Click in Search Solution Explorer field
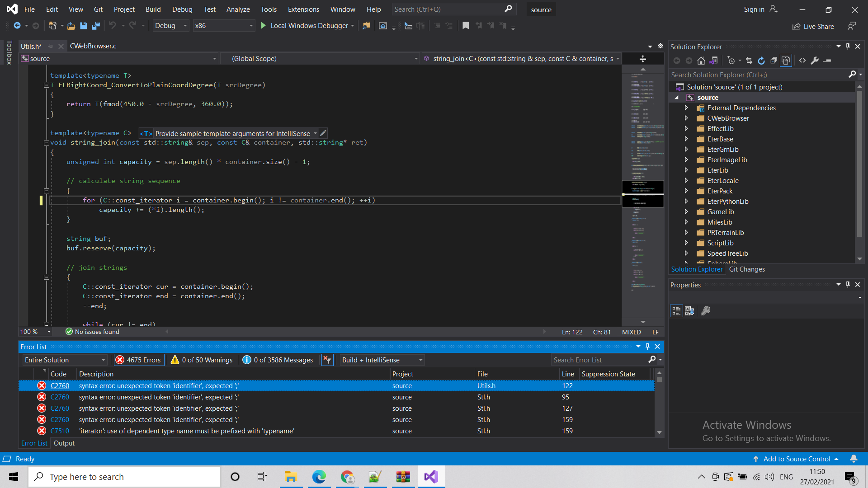Viewport: 868px width, 488px height. (759, 75)
